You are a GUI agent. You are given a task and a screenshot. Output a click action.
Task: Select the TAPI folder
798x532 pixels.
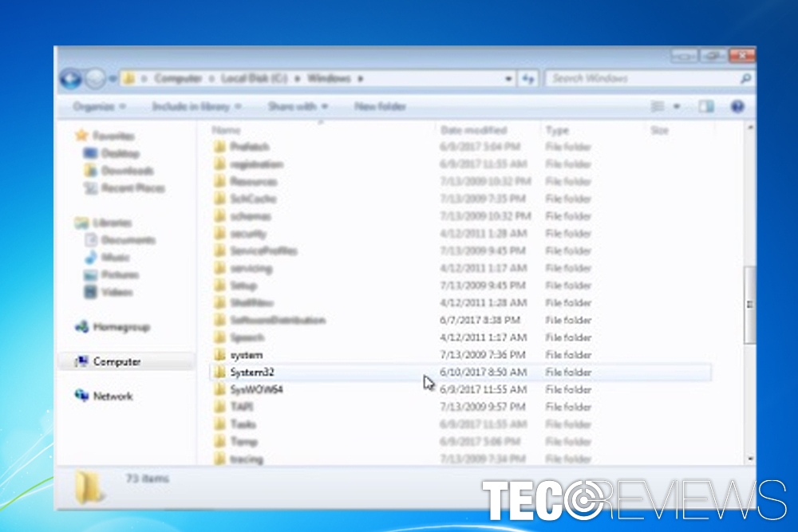[x=242, y=407]
